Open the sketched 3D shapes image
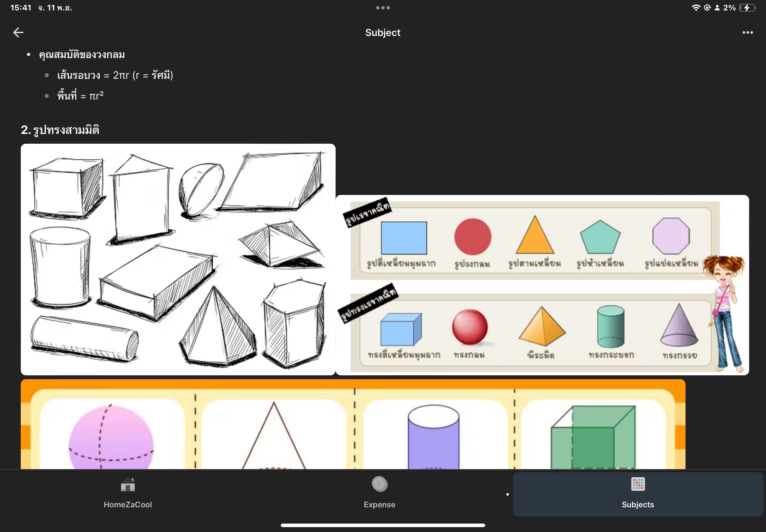Viewport: 766px width, 532px height. click(x=178, y=259)
